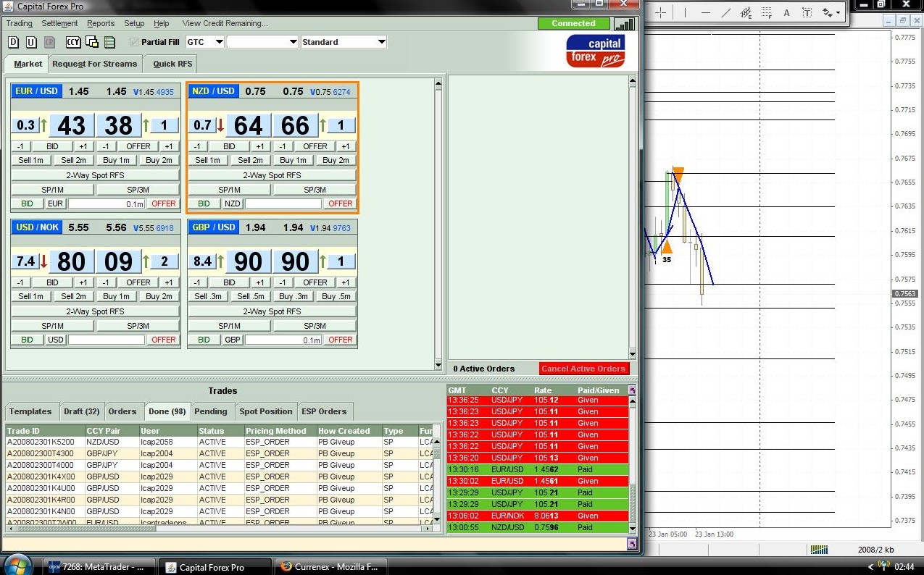
Task: Click EUR/USD bid price 43 tile
Action: click(x=71, y=125)
